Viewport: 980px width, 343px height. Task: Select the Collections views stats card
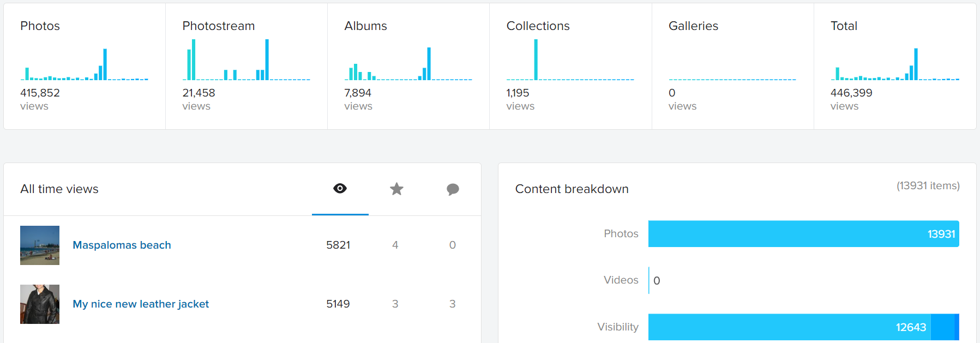(x=570, y=67)
